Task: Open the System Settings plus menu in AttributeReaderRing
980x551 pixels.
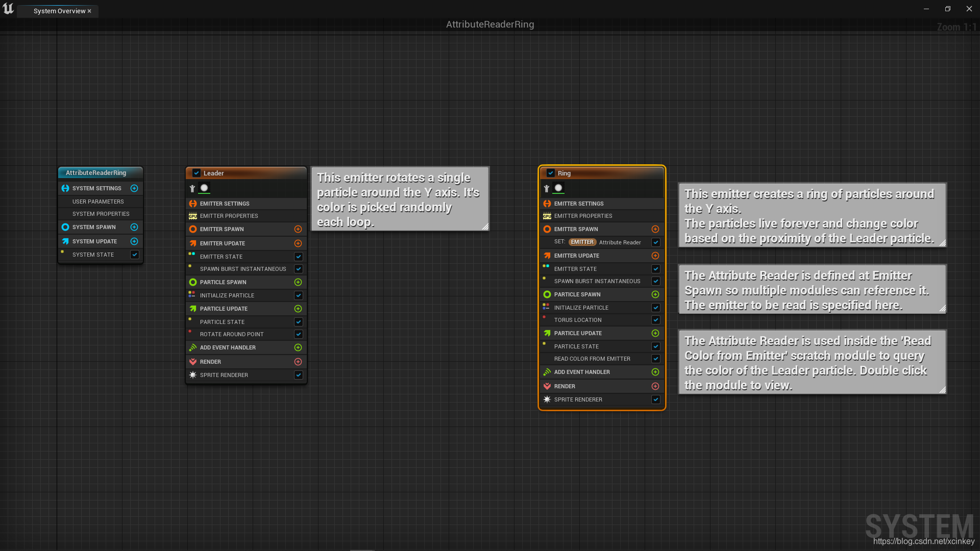Action: [x=134, y=188]
